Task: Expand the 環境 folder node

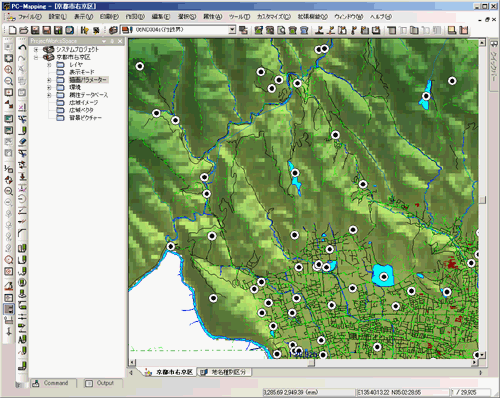Action: click(x=49, y=87)
